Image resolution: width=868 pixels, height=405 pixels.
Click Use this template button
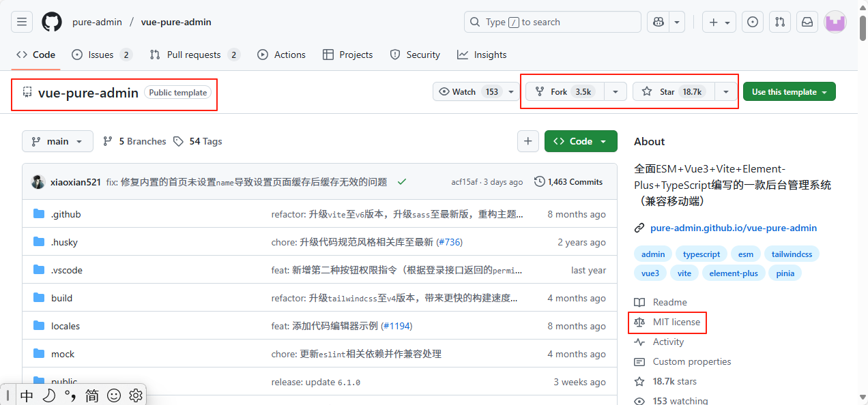coord(789,91)
